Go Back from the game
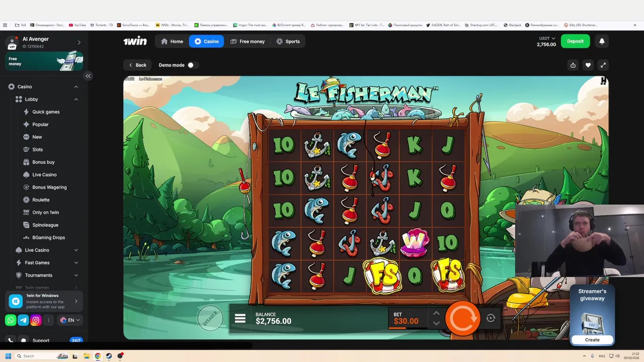Image resolution: width=644 pixels, height=362 pixels. coord(137,65)
